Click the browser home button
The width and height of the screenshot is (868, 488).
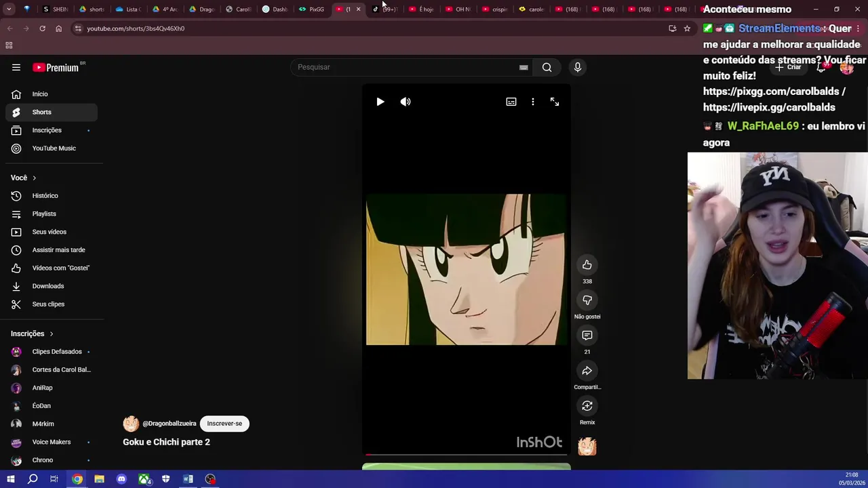(58, 28)
